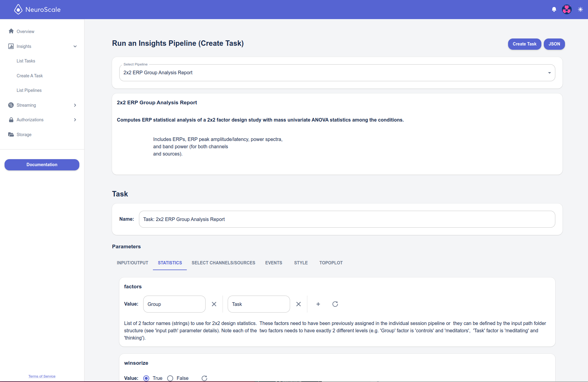This screenshot has height=382, width=588.
Task: Open the TOPOPLOT tab
Action: point(331,263)
